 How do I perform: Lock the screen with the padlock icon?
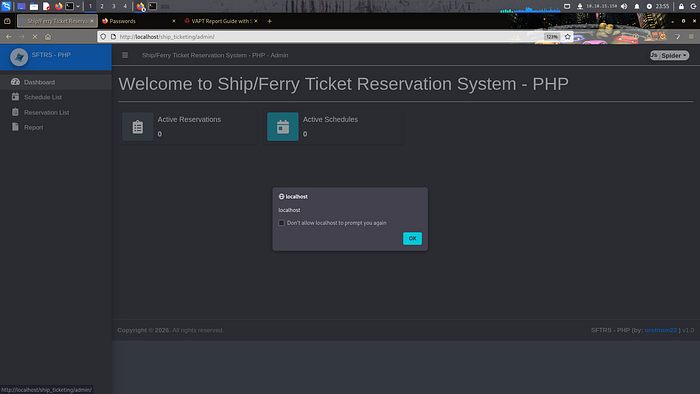(681, 6)
